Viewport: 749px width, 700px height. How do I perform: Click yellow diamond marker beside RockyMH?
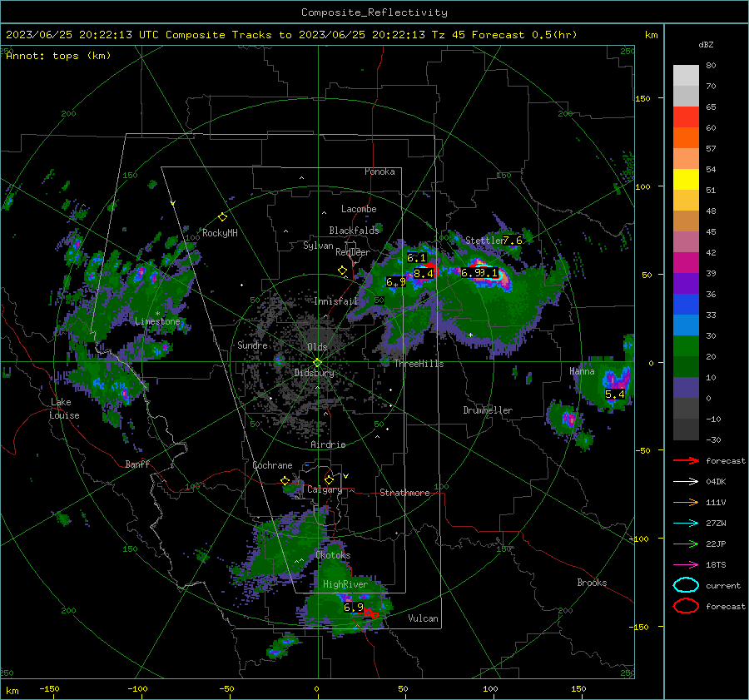tap(222, 217)
